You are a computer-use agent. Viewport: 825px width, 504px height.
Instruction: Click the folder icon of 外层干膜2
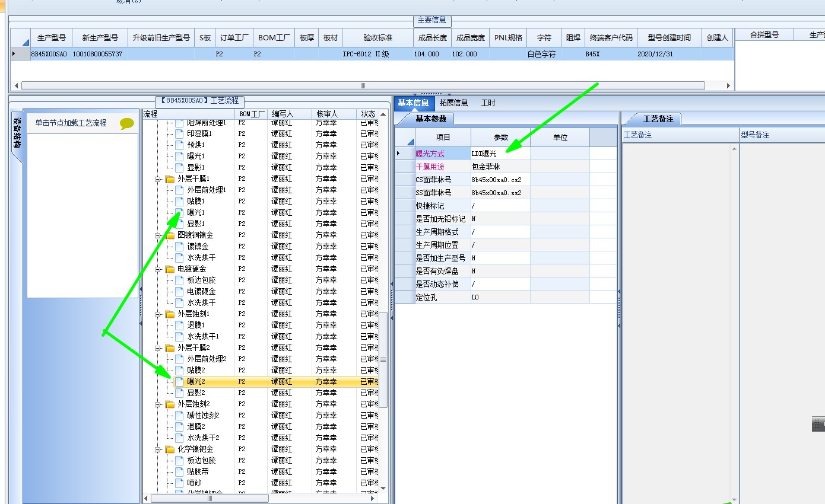click(x=170, y=347)
